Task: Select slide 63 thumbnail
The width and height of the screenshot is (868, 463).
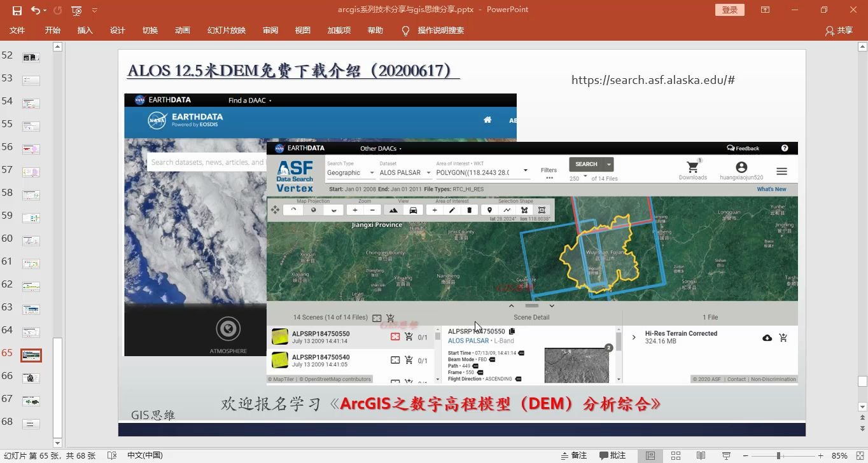Action: pyautogui.click(x=31, y=309)
